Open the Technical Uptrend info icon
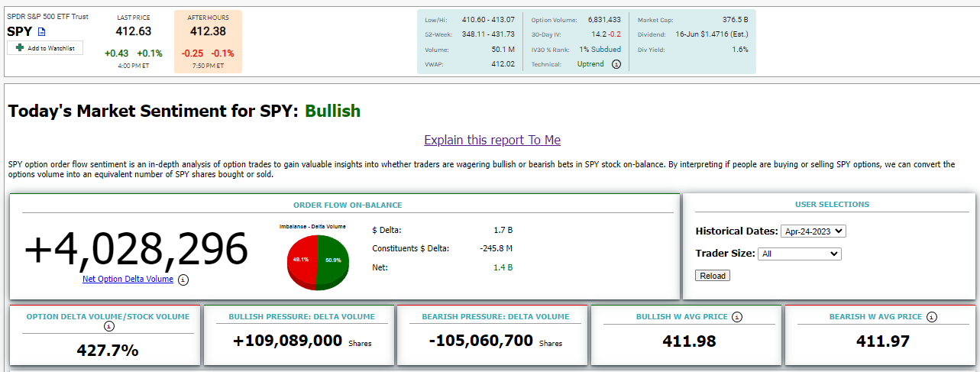 coord(616,65)
